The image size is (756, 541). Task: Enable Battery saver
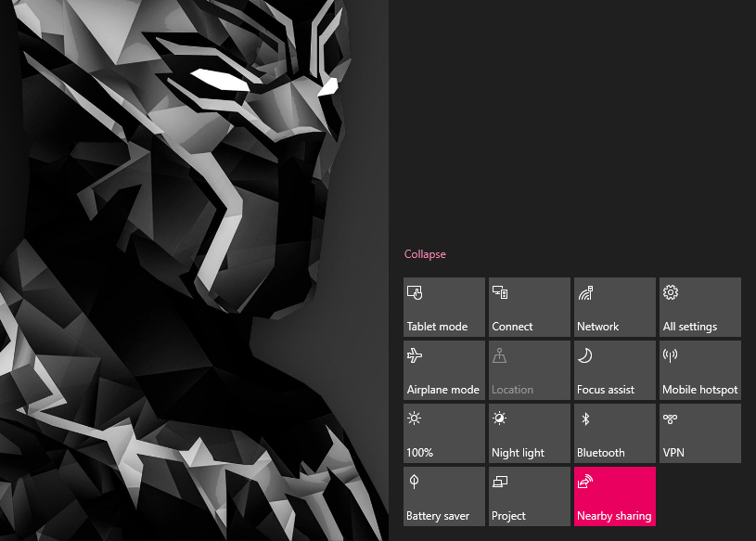[444, 496]
